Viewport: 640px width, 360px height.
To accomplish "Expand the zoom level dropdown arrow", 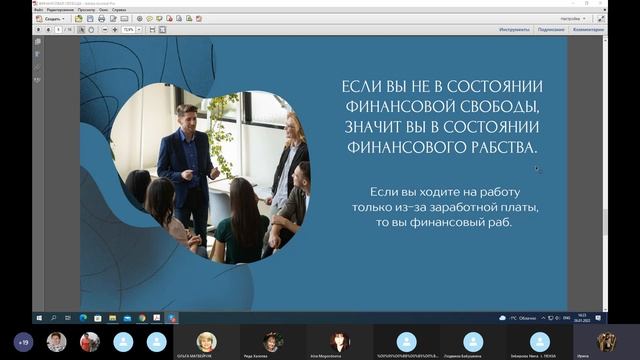I will pyautogui.click(x=139, y=30).
